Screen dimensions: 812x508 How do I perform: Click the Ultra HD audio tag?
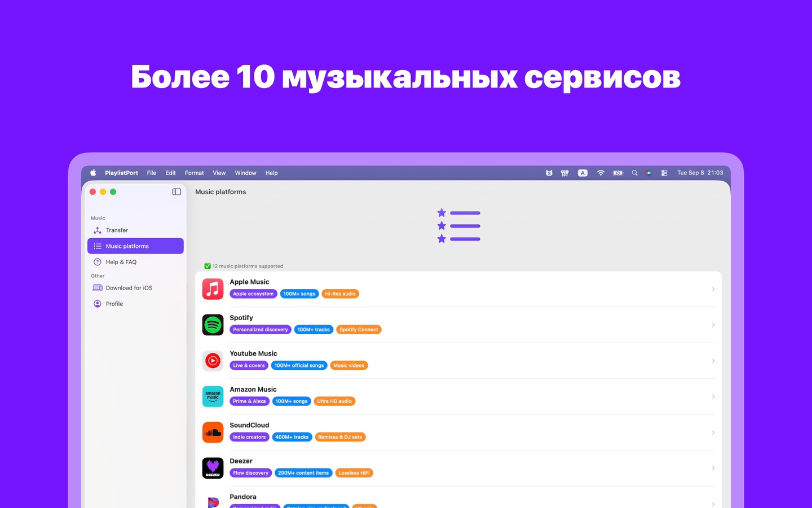tap(334, 401)
